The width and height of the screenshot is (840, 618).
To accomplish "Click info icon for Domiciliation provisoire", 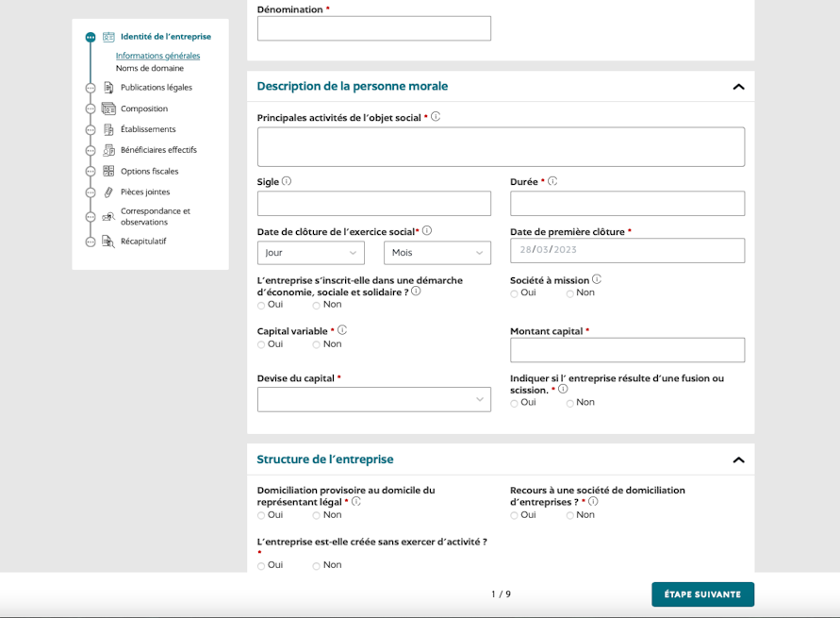I will tap(355, 501).
